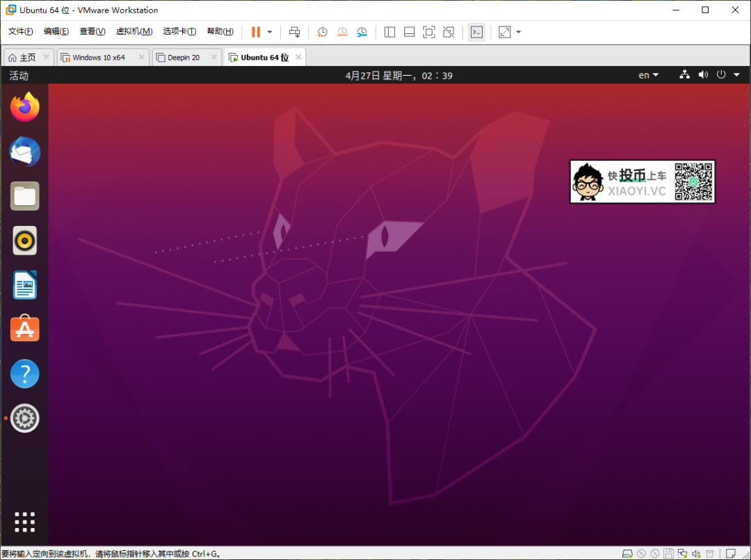Toggle console view mode
Viewport: 751px width, 560px height.
click(x=476, y=32)
